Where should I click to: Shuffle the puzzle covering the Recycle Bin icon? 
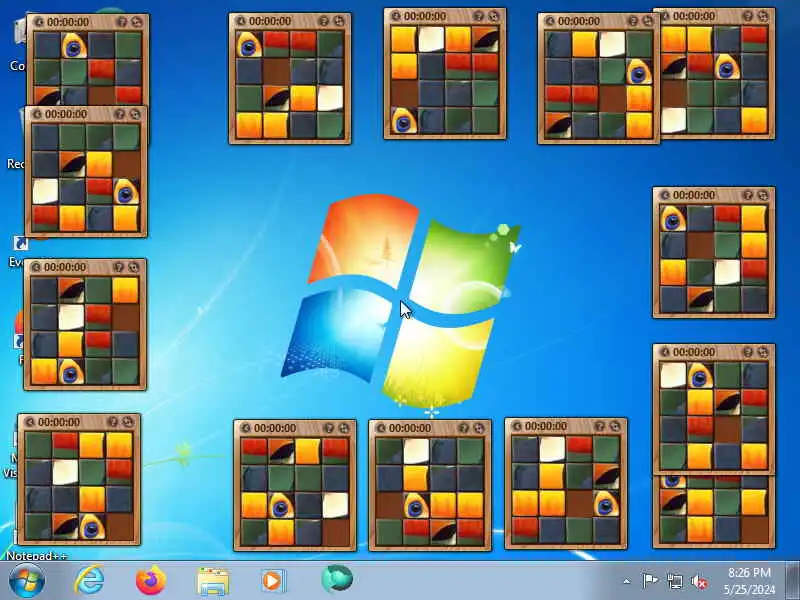(135, 114)
